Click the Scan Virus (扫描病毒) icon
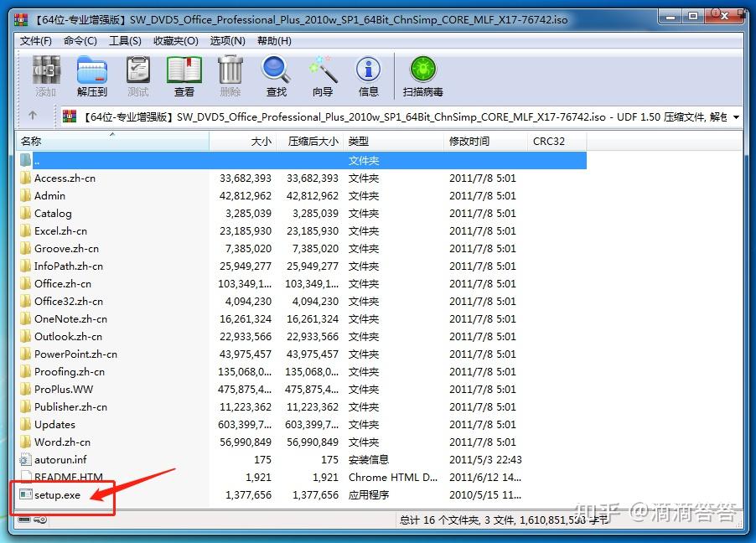The width and height of the screenshot is (756, 543). (x=422, y=69)
